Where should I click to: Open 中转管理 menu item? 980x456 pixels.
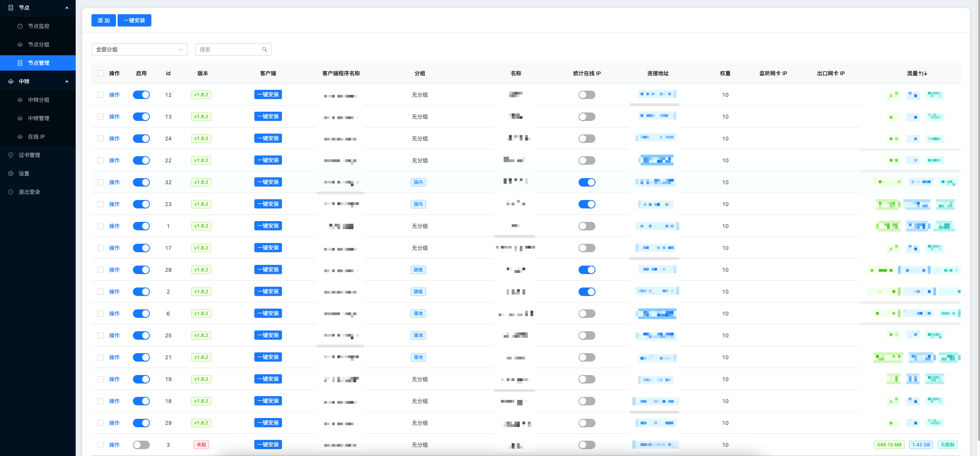38,118
